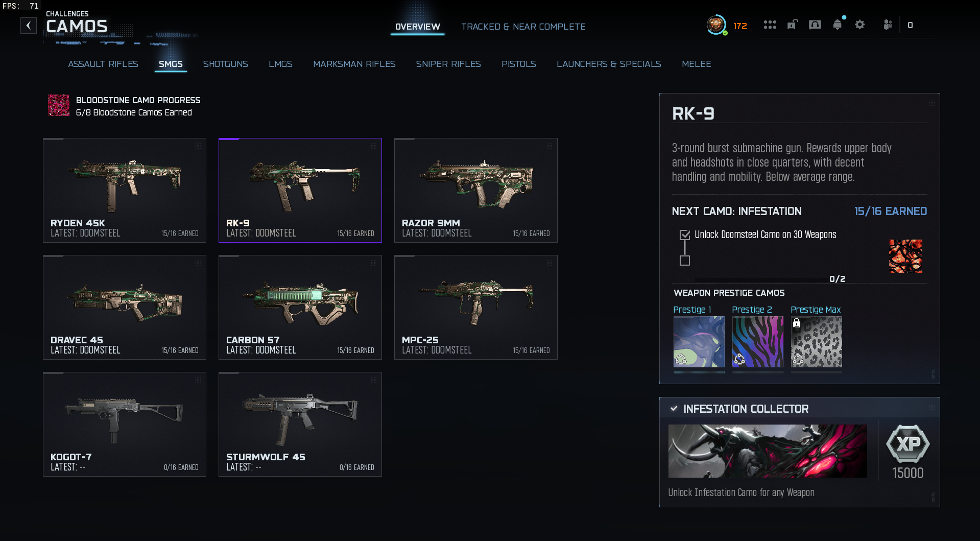
Task: Select the Kogot-7 weapon card
Action: tap(125, 425)
